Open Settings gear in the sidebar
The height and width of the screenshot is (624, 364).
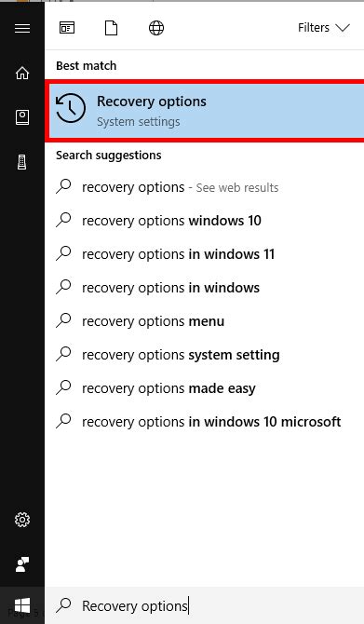tap(22, 520)
